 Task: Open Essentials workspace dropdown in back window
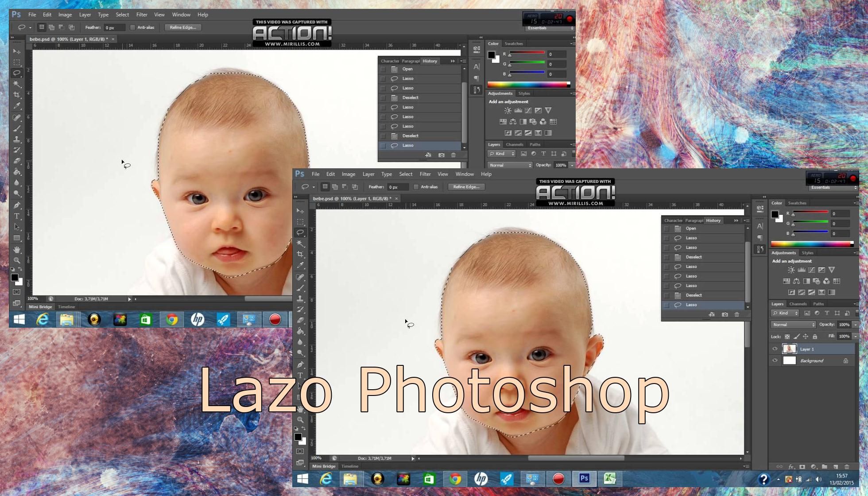click(x=550, y=28)
